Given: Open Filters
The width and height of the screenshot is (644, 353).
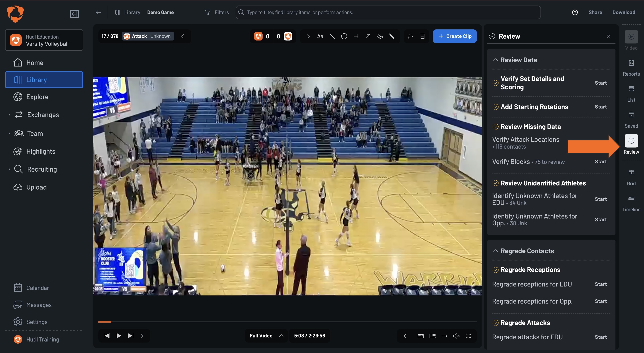Looking at the screenshot, I should (217, 12).
